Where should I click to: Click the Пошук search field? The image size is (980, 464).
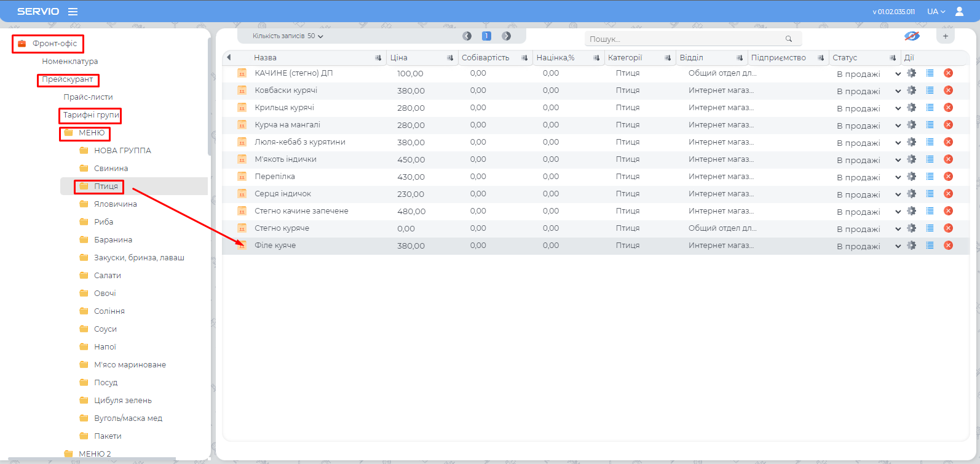point(686,39)
